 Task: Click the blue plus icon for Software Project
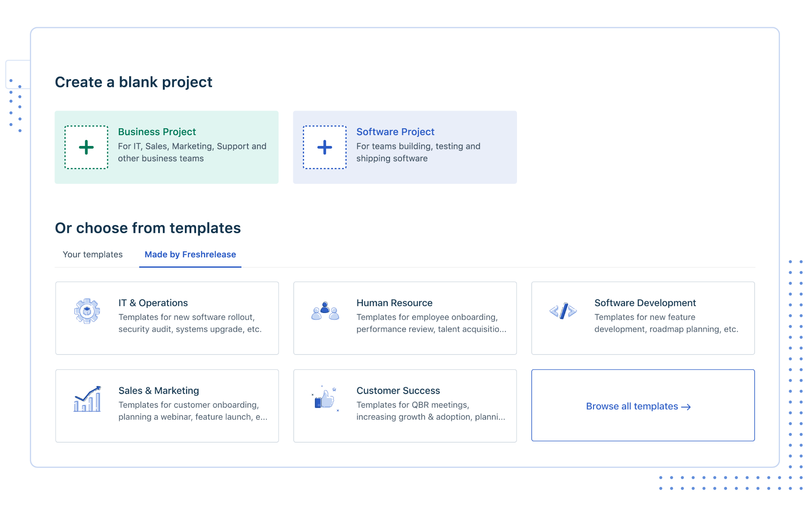point(325,147)
